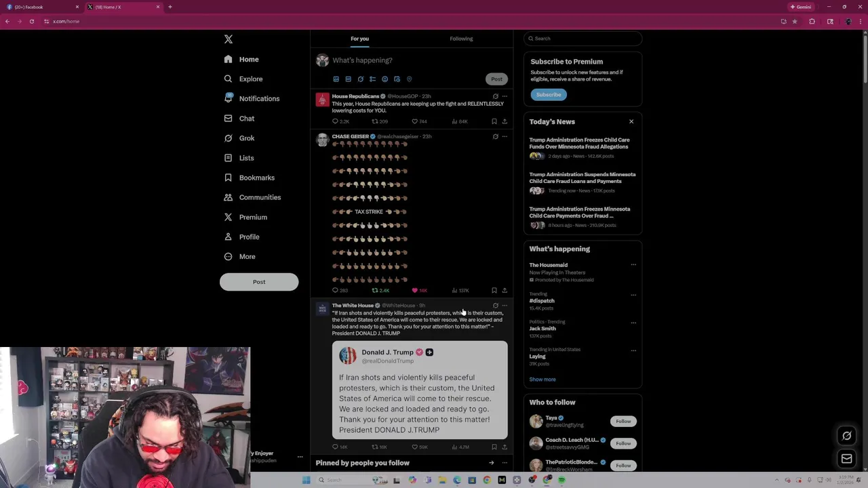The image size is (868, 488).
Task: Open Notifications in the sidebar
Action: pos(251,99)
